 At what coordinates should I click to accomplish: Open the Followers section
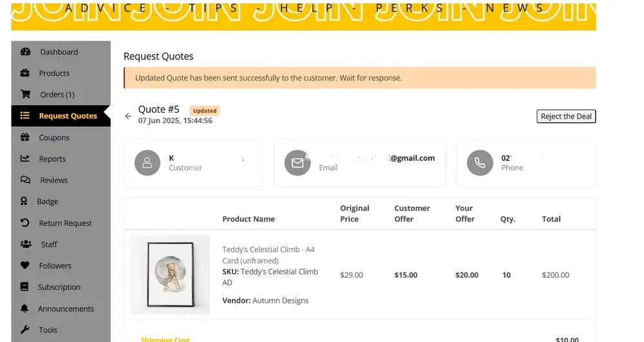(x=61, y=265)
